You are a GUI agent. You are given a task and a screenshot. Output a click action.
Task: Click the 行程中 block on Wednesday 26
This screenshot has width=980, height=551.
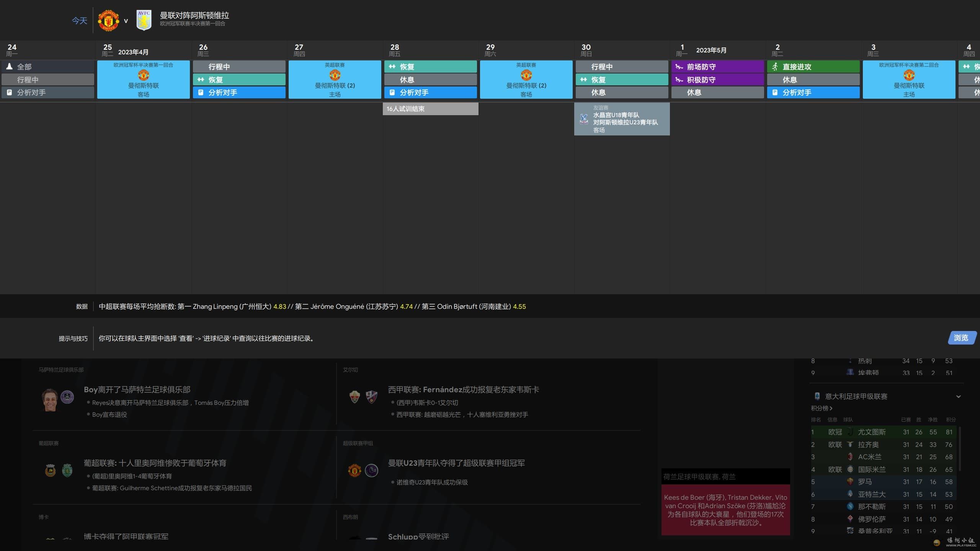coord(239,67)
